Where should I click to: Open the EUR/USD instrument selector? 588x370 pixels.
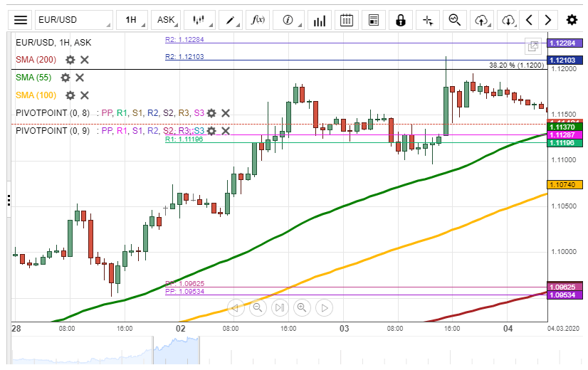[x=73, y=20]
